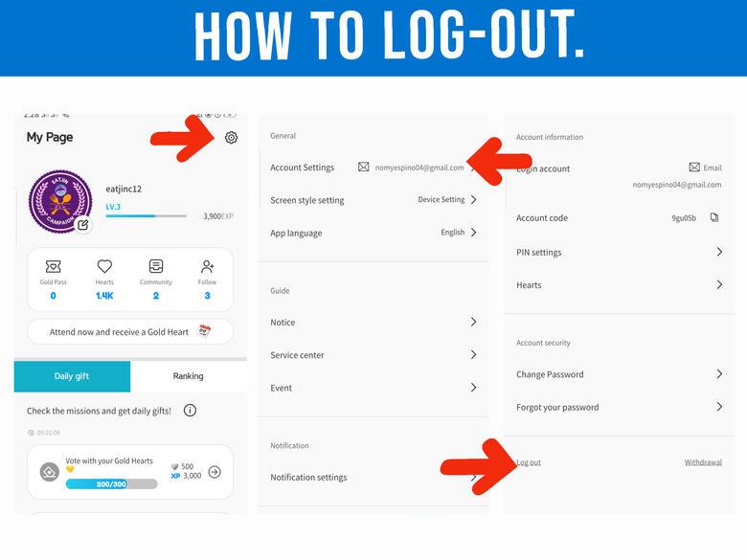Open Account Settings row

373,168
